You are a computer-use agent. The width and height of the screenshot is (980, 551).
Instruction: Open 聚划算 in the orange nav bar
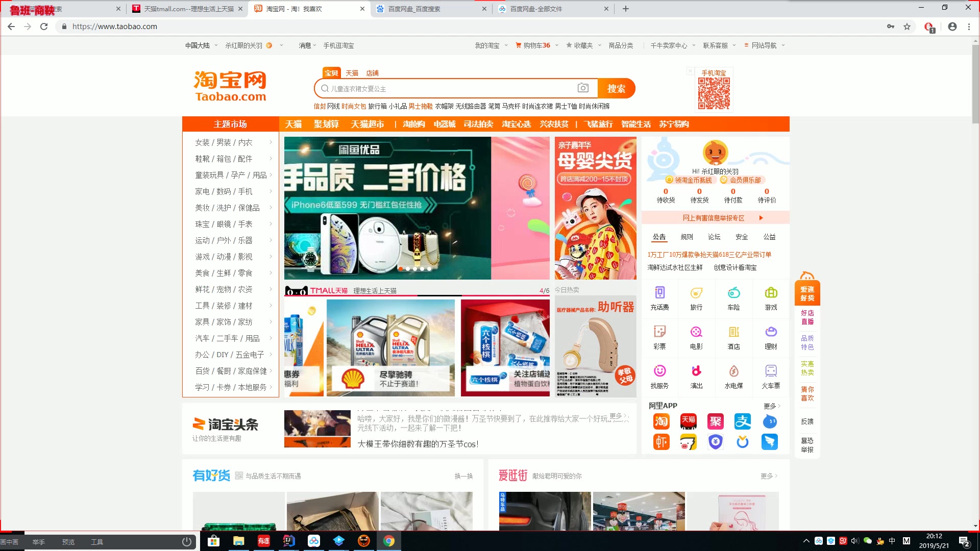click(x=326, y=124)
